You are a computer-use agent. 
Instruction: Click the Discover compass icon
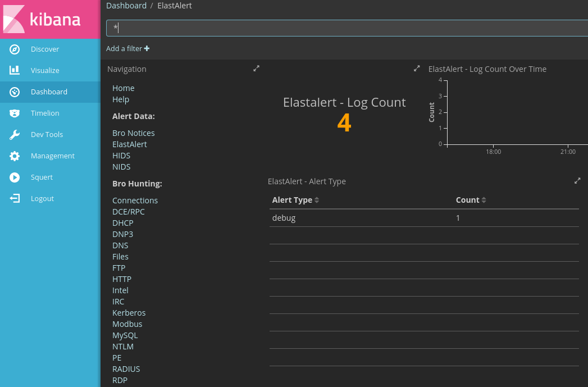click(15, 49)
